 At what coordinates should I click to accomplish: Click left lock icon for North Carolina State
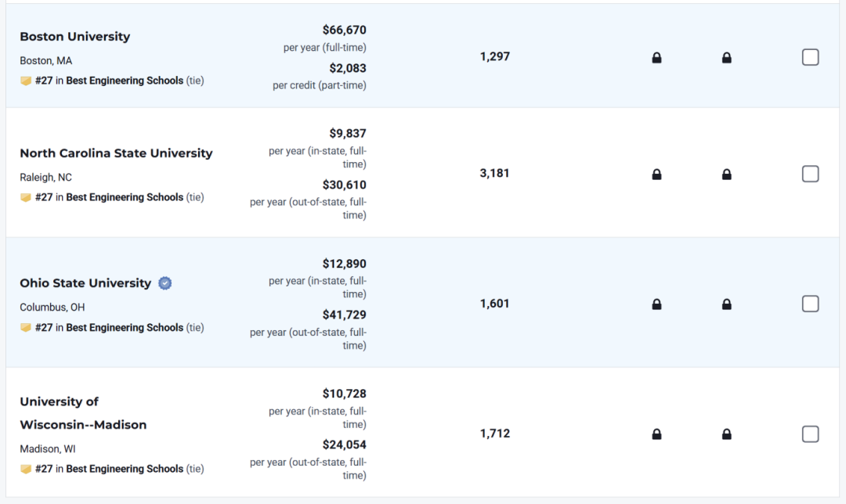pyautogui.click(x=656, y=174)
